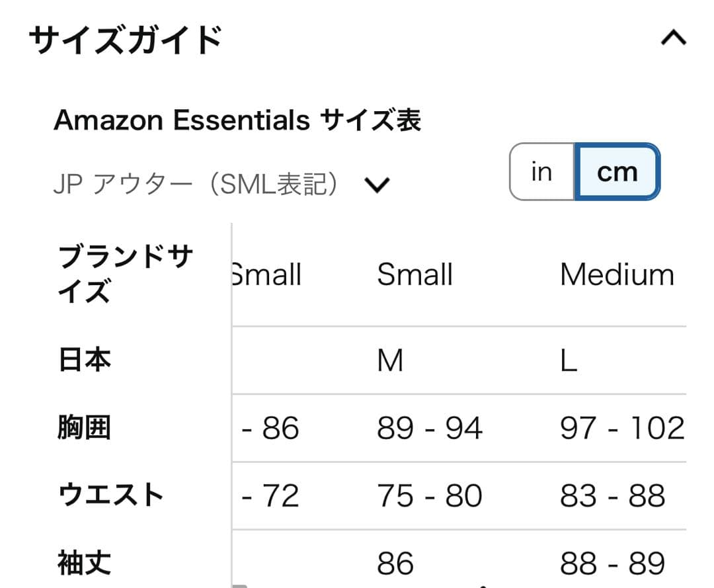Viewport: 714px width, 588px height.
Task: Click the dropdown arrow beside SML表記
Action: (377, 186)
